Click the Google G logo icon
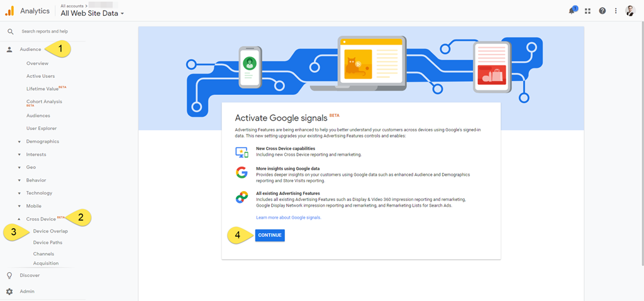The height and width of the screenshot is (301, 644). [241, 172]
